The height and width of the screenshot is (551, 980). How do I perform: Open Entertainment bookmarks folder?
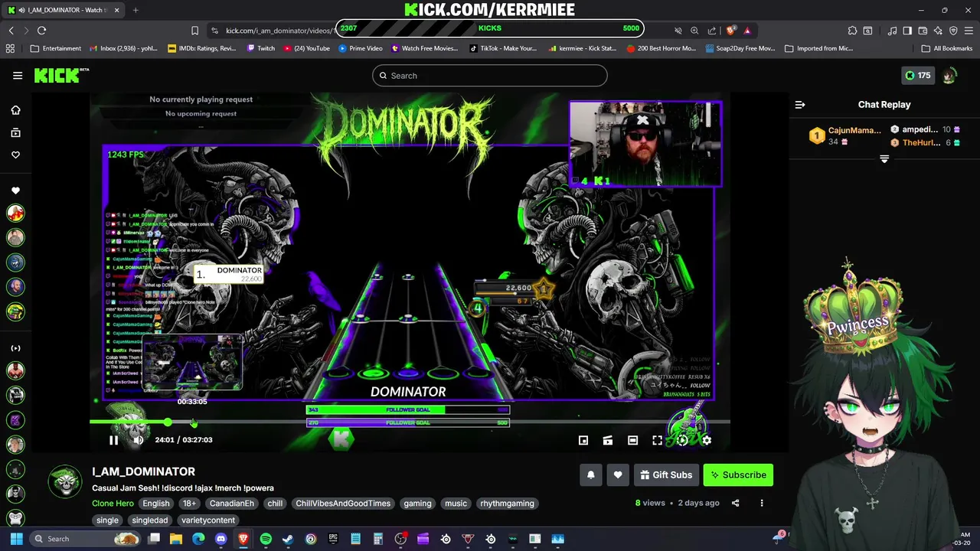[56, 48]
